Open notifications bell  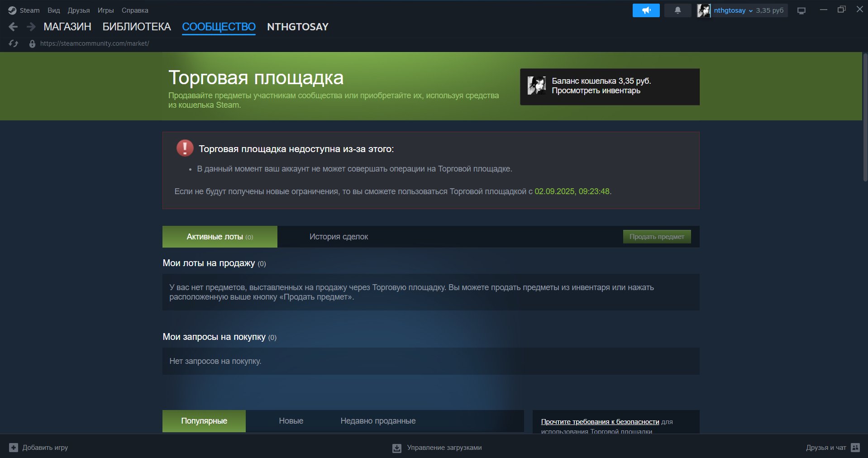677,10
